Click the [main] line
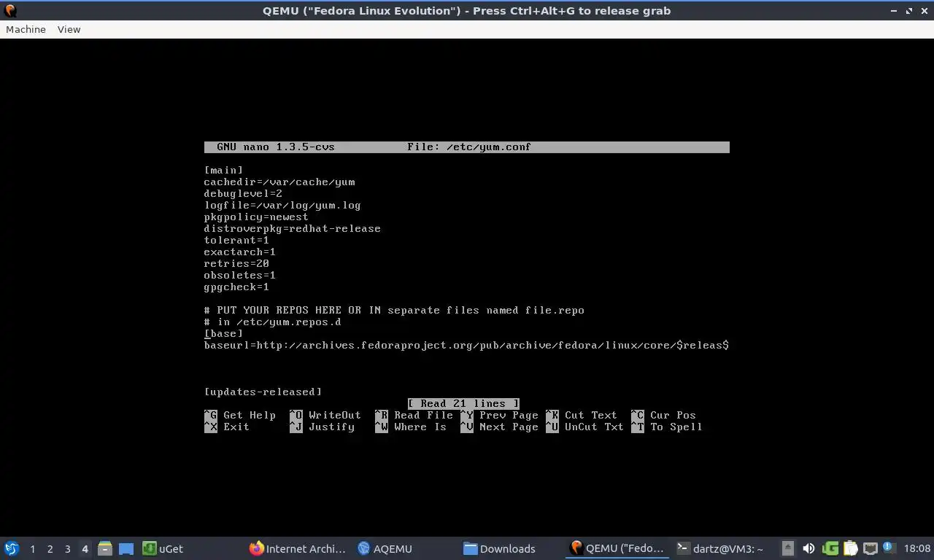Image resolution: width=934 pixels, height=560 pixels. tap(223, 170)
